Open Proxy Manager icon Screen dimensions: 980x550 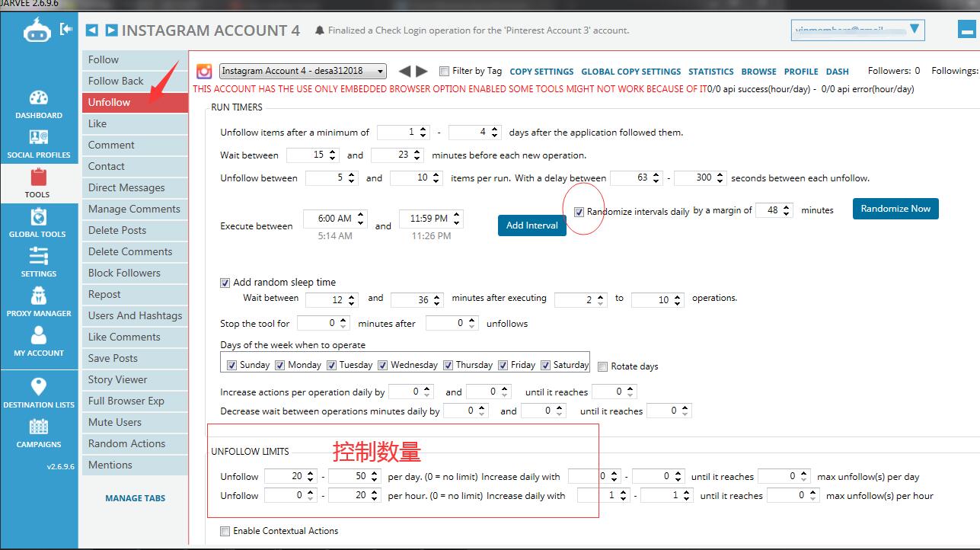point(38,297)
